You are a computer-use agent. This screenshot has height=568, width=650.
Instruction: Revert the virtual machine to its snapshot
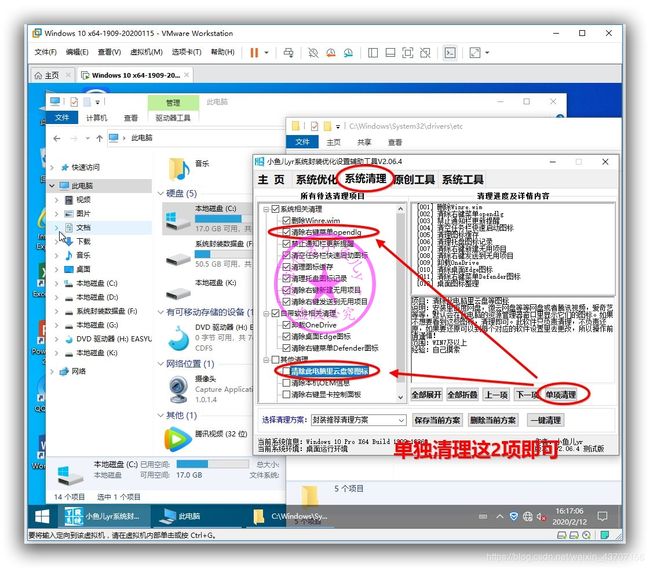point(330,53)
